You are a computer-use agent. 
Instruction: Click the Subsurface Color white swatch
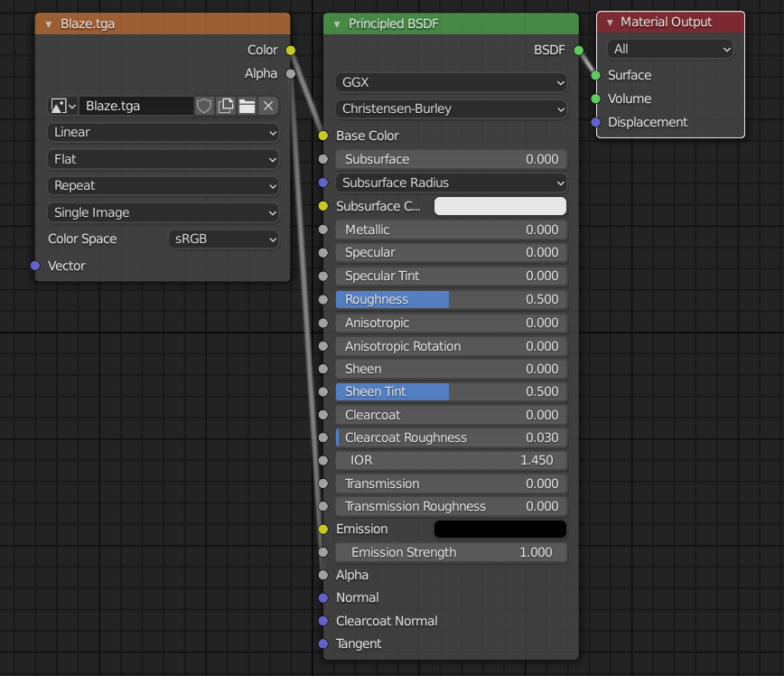[500, 206]
